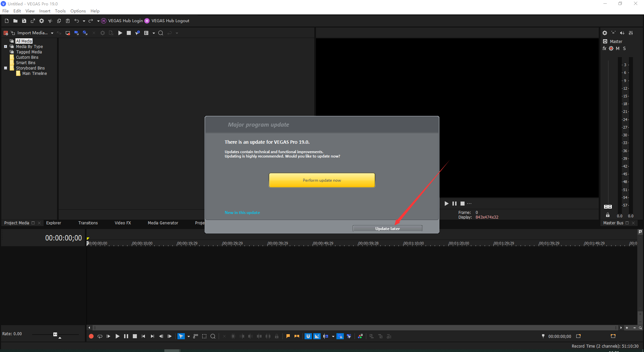
Task: Click the Import Media button
Action: coord(29,33)
